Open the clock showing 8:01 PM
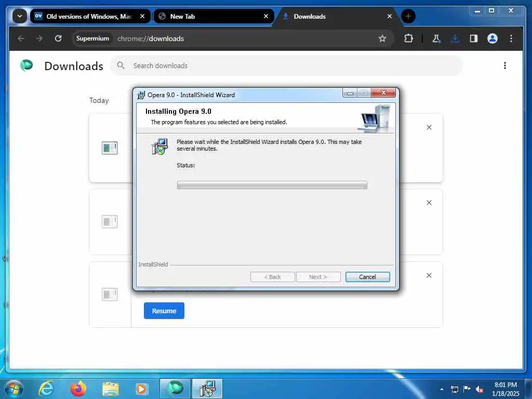The image size is (532, 399). point(506,389)
